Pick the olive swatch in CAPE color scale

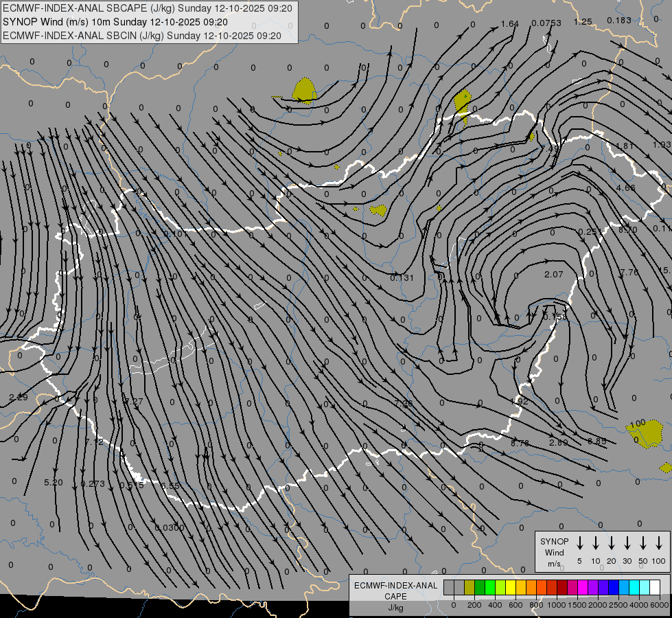click(470, 587)
